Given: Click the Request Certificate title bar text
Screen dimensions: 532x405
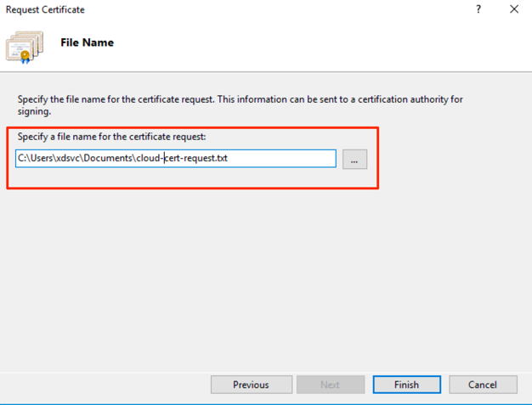Looking at the screenshot, I should click(x=45, y=9).
